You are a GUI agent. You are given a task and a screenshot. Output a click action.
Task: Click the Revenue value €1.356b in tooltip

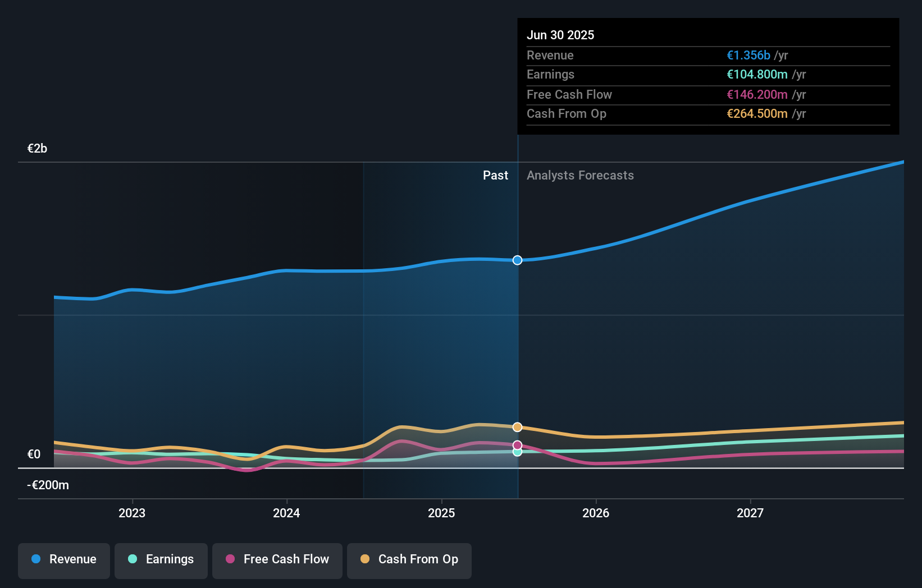[747, 55]
